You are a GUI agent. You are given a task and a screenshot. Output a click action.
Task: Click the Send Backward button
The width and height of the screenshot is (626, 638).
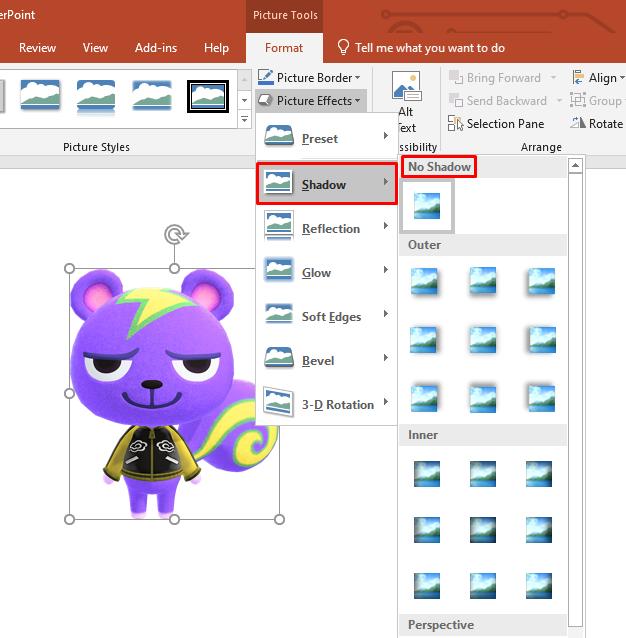tap(498, 101)
